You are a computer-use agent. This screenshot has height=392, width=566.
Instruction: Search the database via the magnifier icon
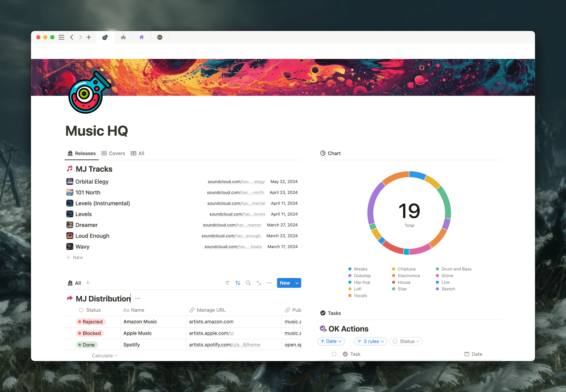(x=248, y=283)
